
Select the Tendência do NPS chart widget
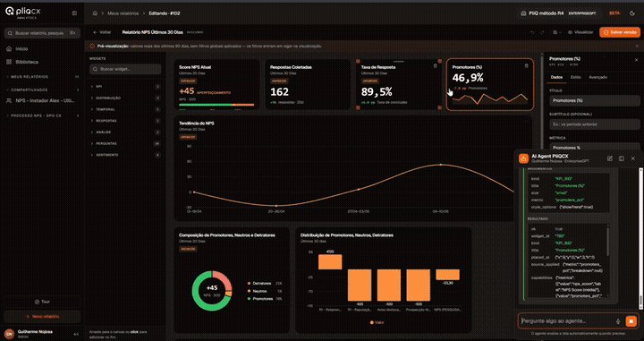tap(352, 168)
